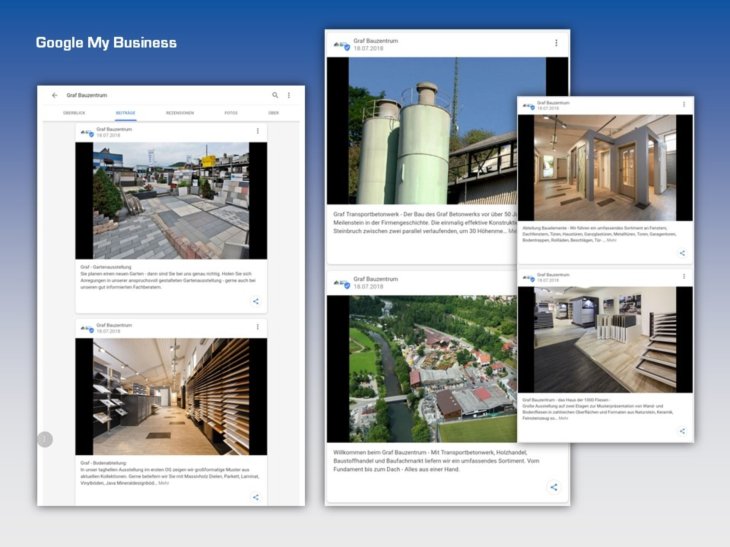Screen dimensions: 730x547
Task: Share the Gartenausstellung post
Action: (256, 301)
